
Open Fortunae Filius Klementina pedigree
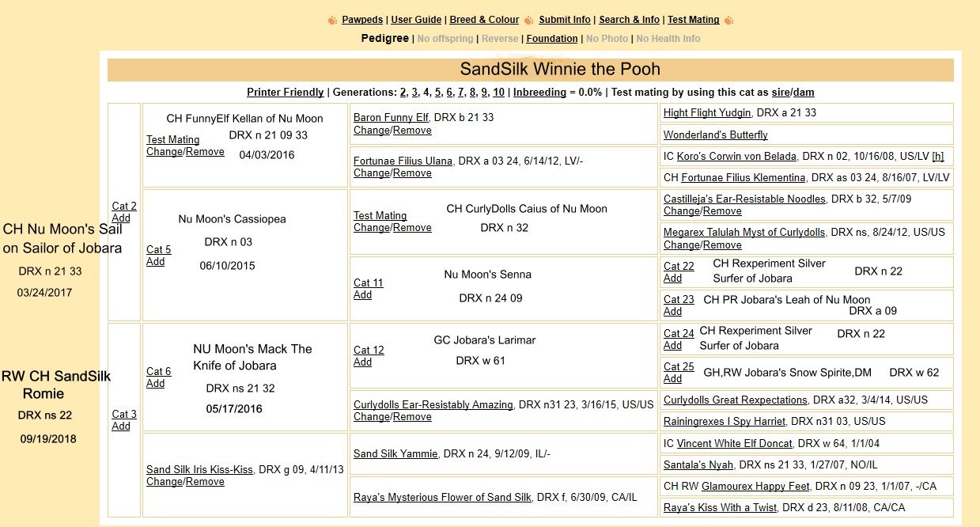744,177
